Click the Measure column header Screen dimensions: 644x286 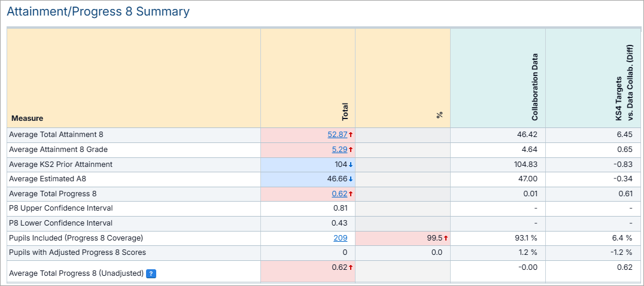point(27,118)
